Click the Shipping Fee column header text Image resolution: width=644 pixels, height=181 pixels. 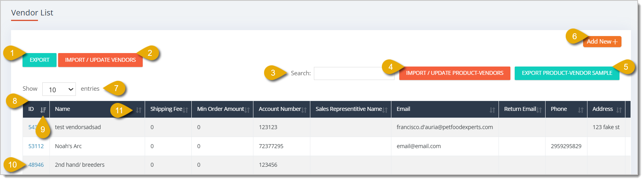[166, 109]
